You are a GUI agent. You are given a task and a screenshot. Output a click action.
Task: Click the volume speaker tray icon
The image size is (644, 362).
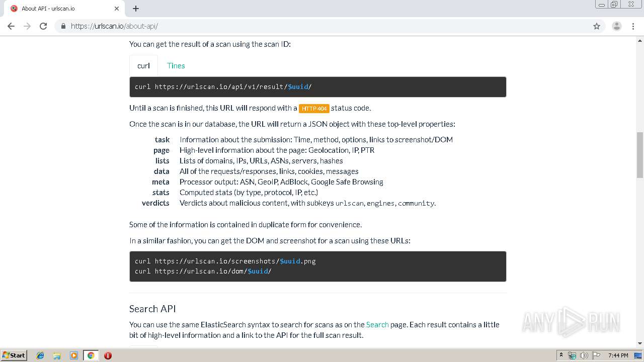click(584, 355)
